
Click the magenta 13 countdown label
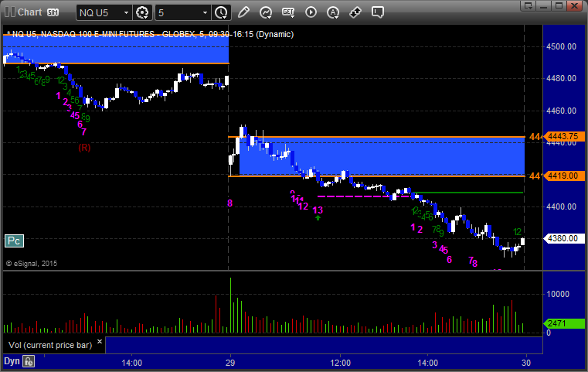[318, 210]
